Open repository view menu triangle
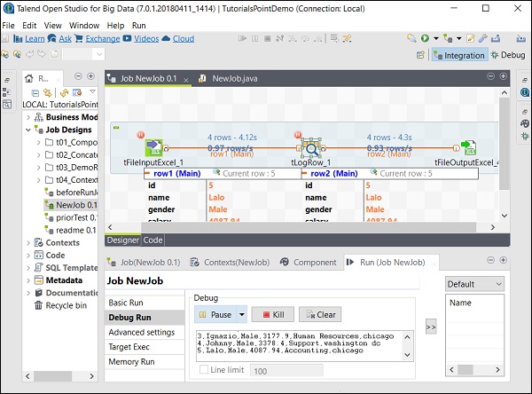532x394 pixels. 92,91
